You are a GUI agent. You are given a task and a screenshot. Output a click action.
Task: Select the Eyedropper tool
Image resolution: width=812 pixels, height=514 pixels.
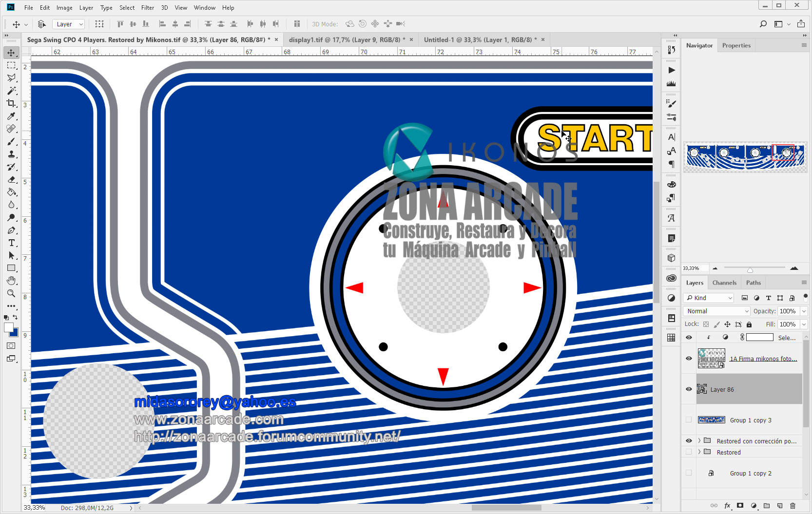click(x=12, y=116)
